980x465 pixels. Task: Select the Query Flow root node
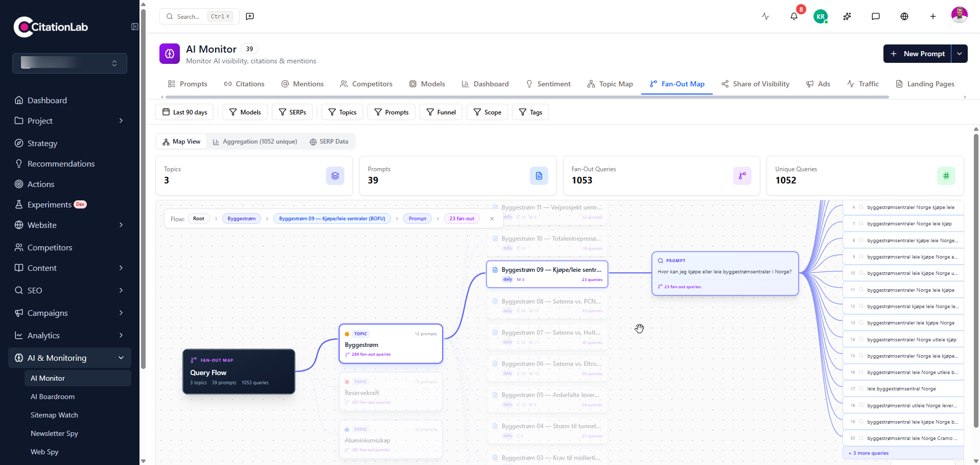pyautogui.click(x=239, y=371)
